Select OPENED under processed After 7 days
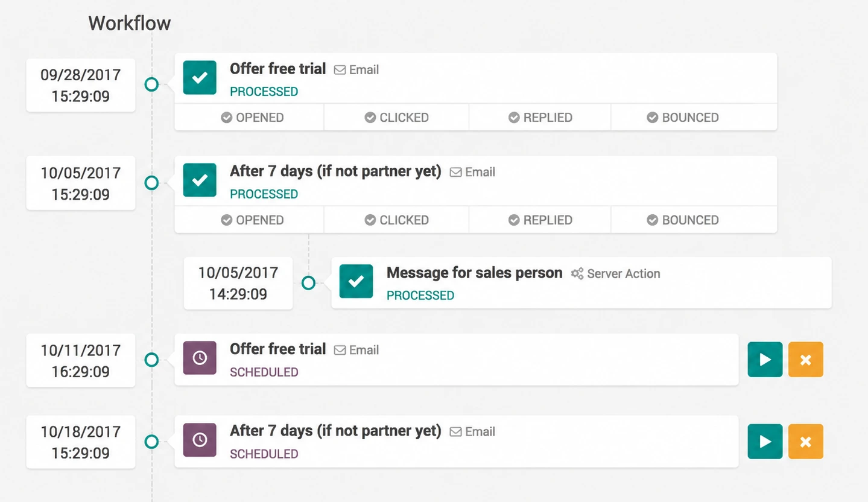This screenshot has width=868, height=502. [249, 220]
